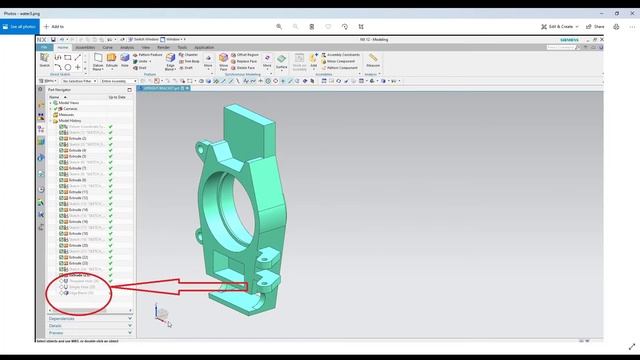Switch to the Analysis ribbon tab
Screen dimensions: 640x360
[127, 47]
